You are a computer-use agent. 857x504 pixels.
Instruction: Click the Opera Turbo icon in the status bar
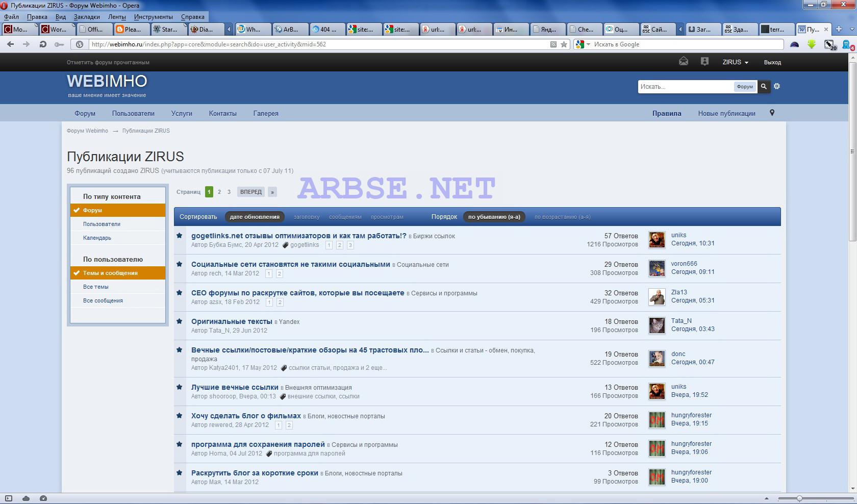click(x=43, y=498)
